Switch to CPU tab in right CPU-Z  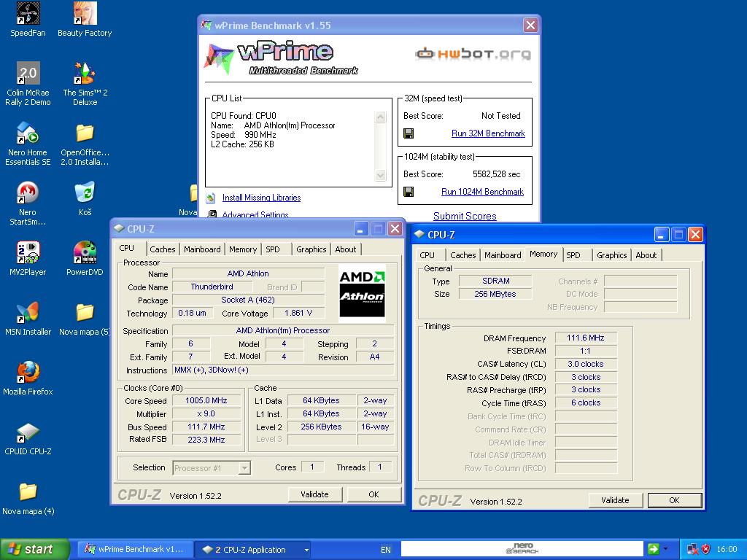[x=427, y=255]
